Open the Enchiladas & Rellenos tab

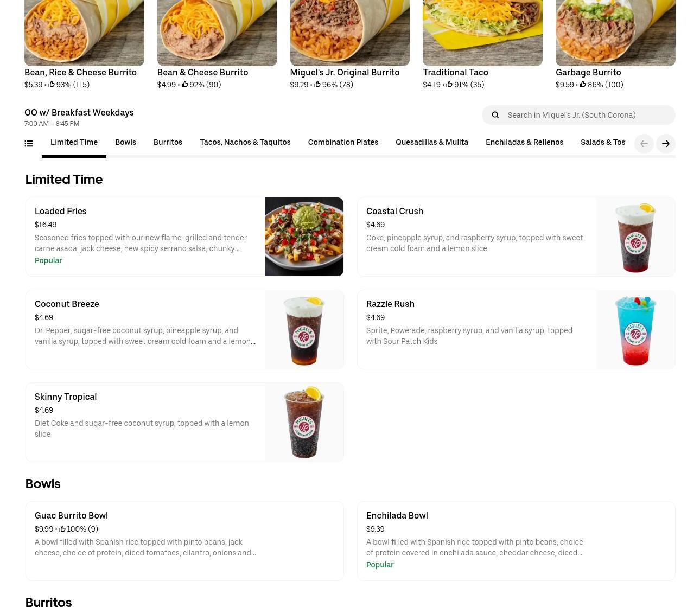524,142
